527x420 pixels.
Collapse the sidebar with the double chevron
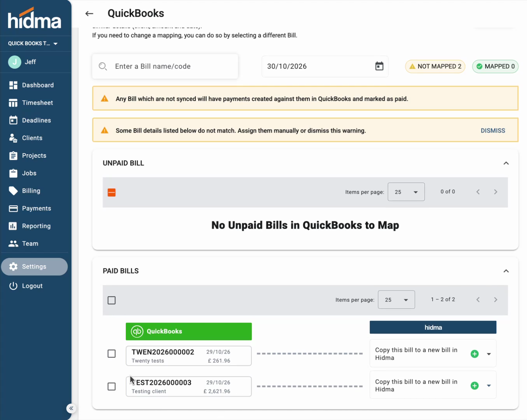coord(71,408)
